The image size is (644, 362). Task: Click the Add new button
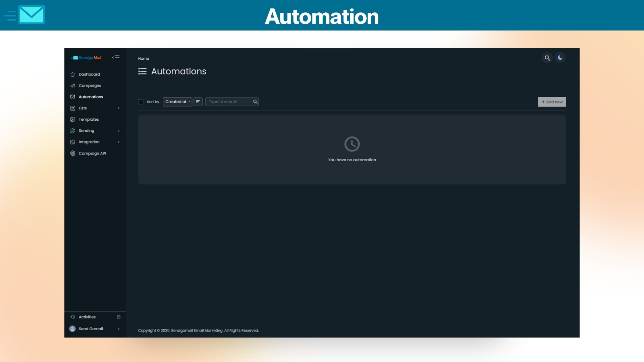551,102
